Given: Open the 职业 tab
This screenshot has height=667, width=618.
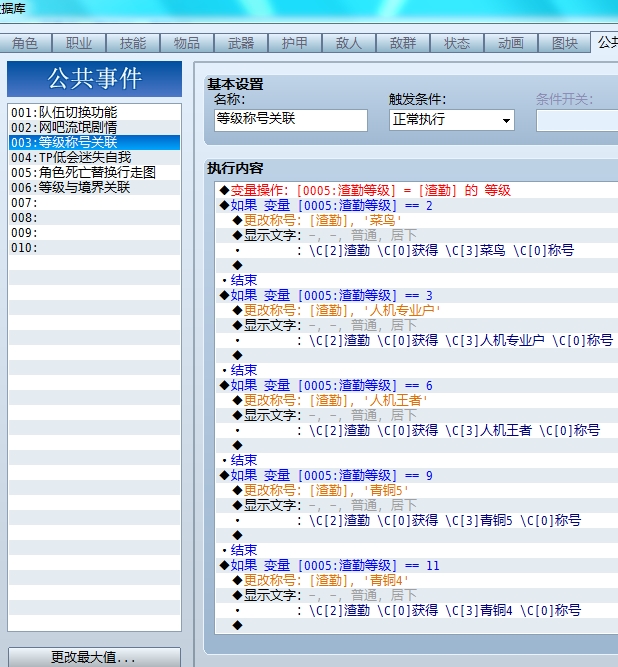Looking at the screenshot, I should point(79,43).
